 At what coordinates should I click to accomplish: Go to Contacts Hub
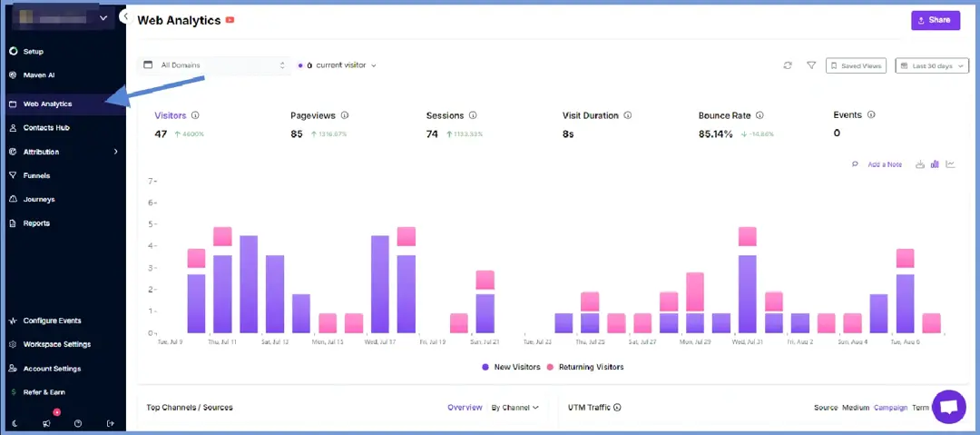pos(46,128)
